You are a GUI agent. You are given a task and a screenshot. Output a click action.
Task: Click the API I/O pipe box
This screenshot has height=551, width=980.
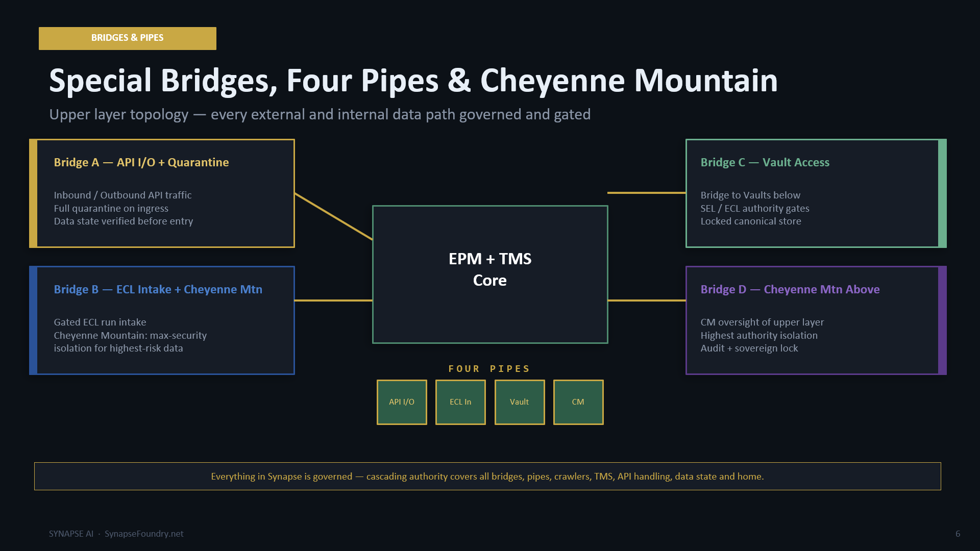point(402,402)
